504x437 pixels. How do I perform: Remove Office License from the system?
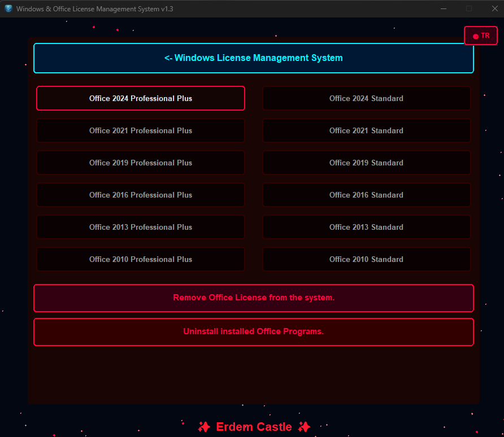click(254, 298)
